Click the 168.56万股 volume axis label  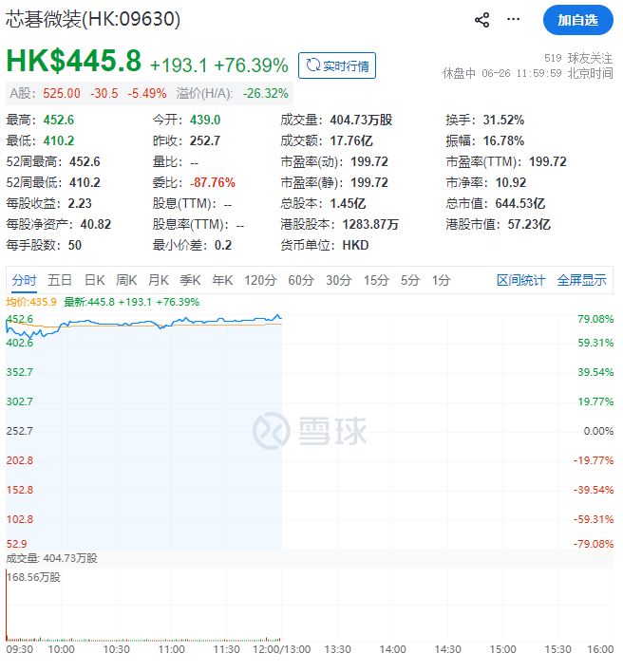point(33,577)
